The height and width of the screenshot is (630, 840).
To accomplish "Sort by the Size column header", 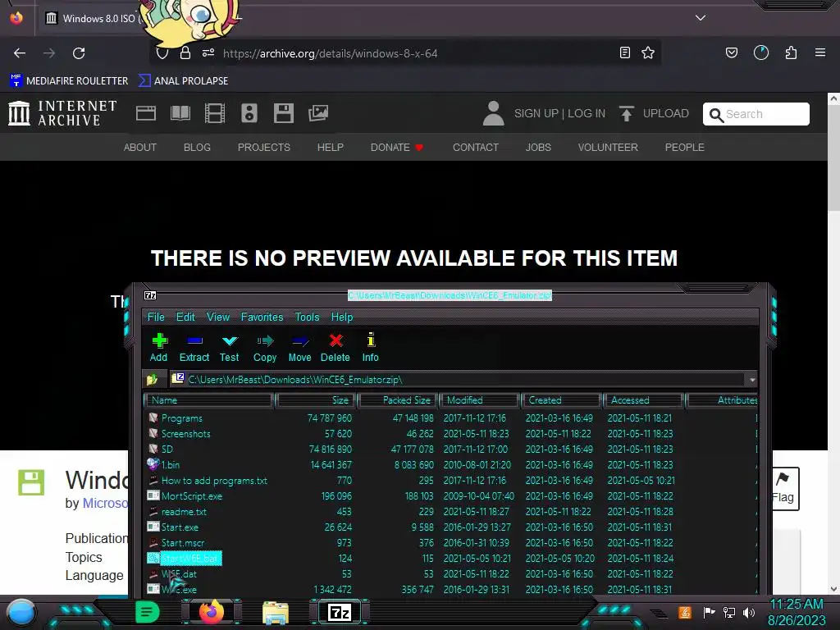I will 314,400.
